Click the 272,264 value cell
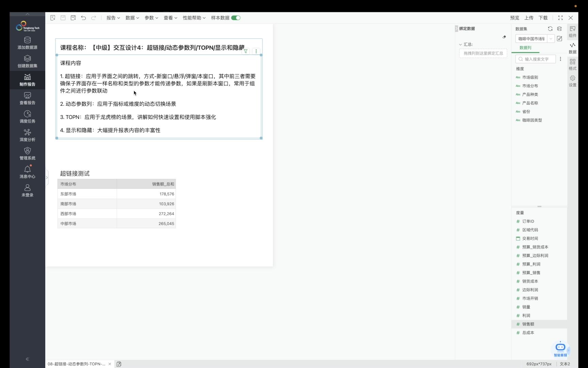This screenshot has width=588, height=368. coord(146,214)
